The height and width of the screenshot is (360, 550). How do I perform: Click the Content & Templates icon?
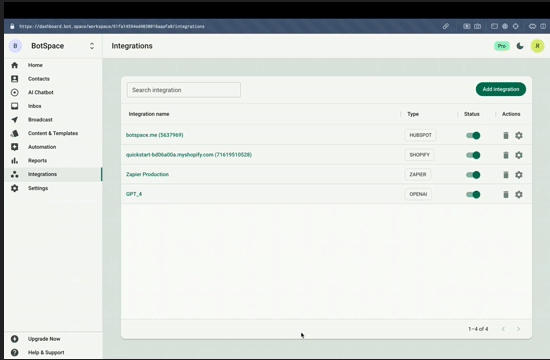(x=14, y=133)
